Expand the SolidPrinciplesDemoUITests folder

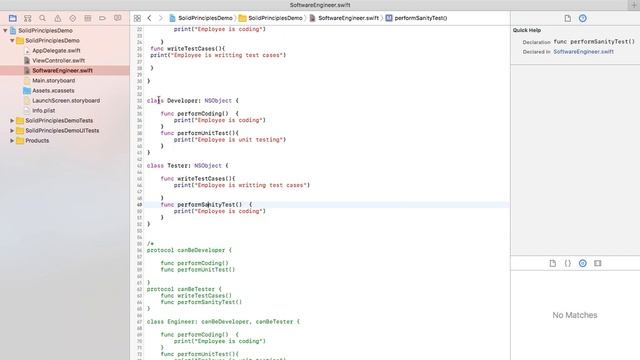click(12, 131)
